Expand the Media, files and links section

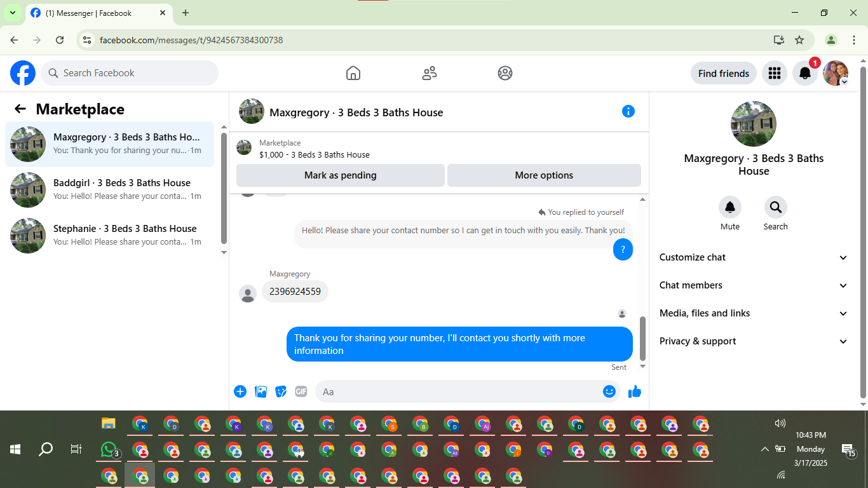click(x=754, y=313)
